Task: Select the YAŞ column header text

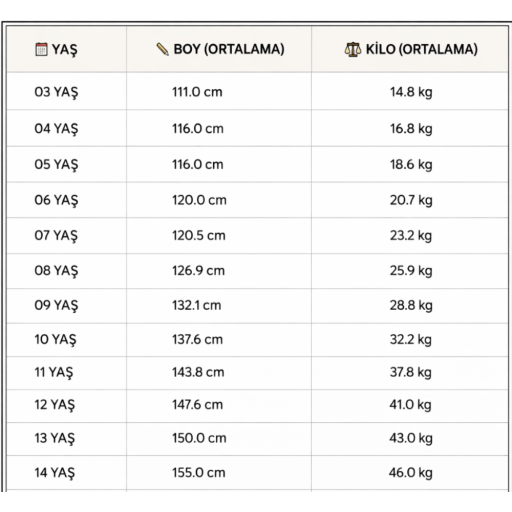Action: point(65,50)
